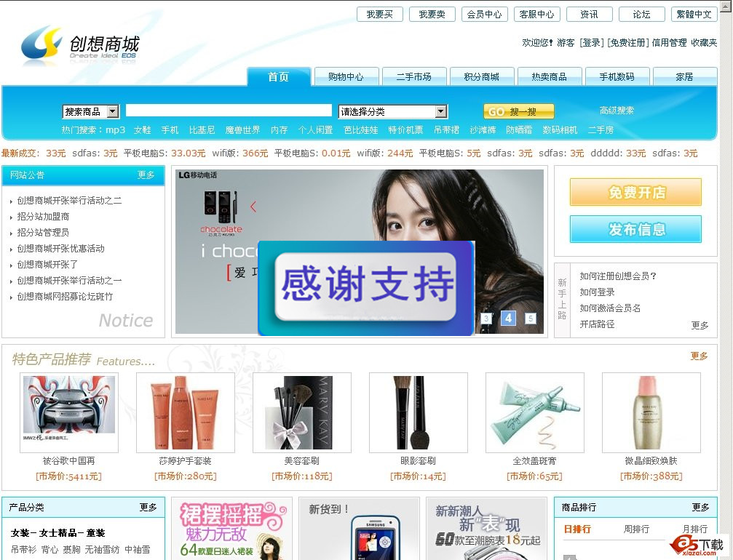Screen dimensions: 733x560
Task: Open the 吊带衫 category link
Action: (x=23, y=550)
